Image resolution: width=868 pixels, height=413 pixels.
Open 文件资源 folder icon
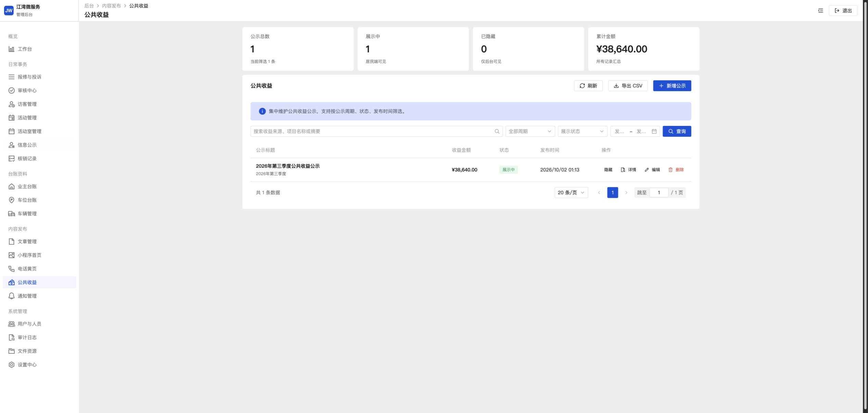tap(11, 351)
